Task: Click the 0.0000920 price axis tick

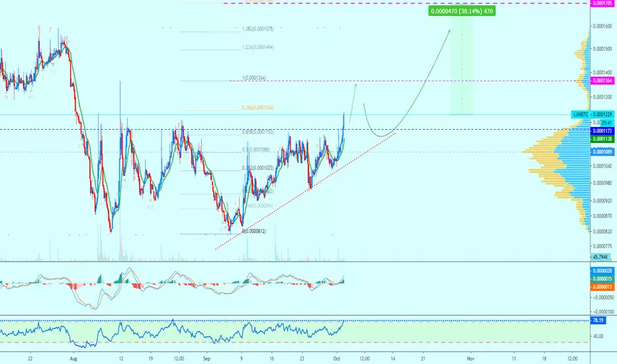Action: [602, 201]
